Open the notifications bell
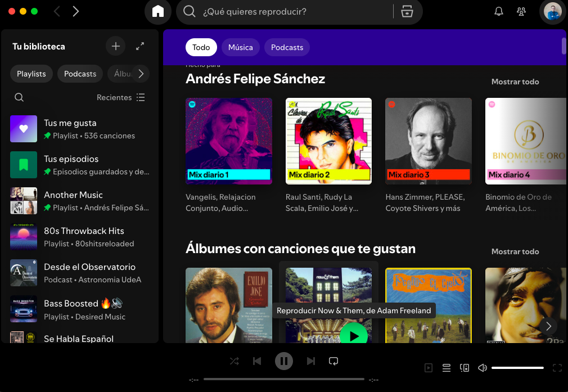This screenshot has width=568, height=392. [x=498, y=12]
